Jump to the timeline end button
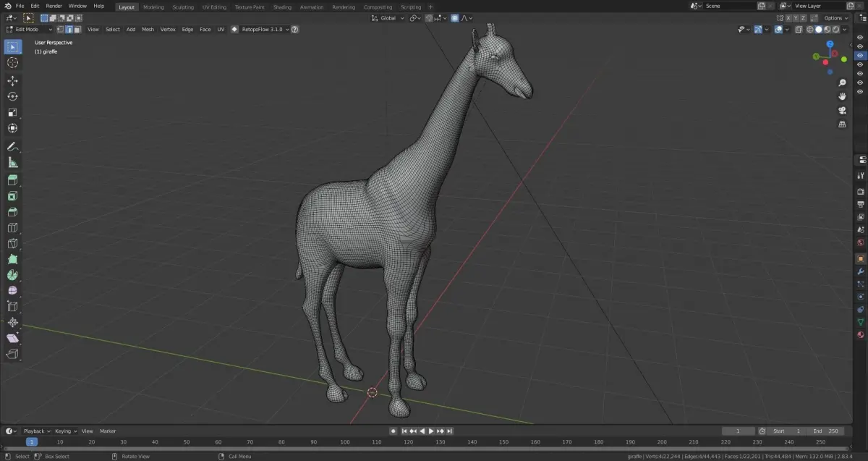Screen dimensions: 868x461 point(450,431)
